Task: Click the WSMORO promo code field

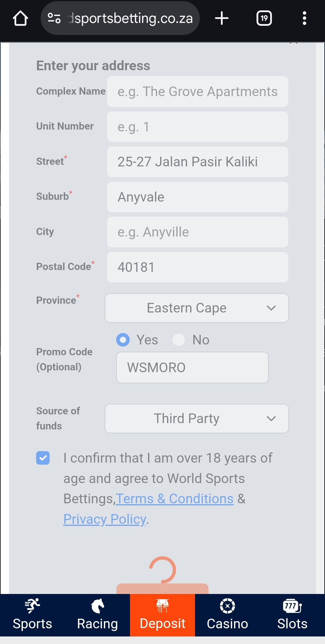Action: tap(192, 368)
